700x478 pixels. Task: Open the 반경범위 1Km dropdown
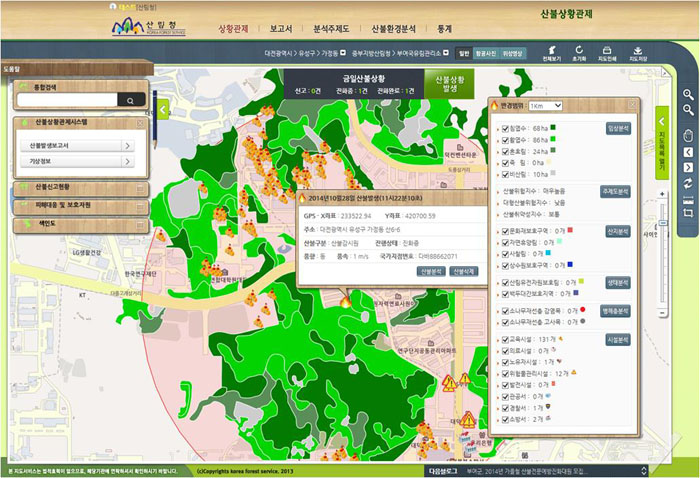[544, 105]
